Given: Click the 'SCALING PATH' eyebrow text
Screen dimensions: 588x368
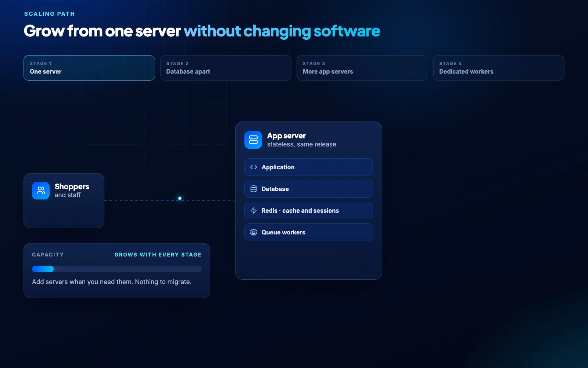Looking at the screenshot, I should [50, 14].
